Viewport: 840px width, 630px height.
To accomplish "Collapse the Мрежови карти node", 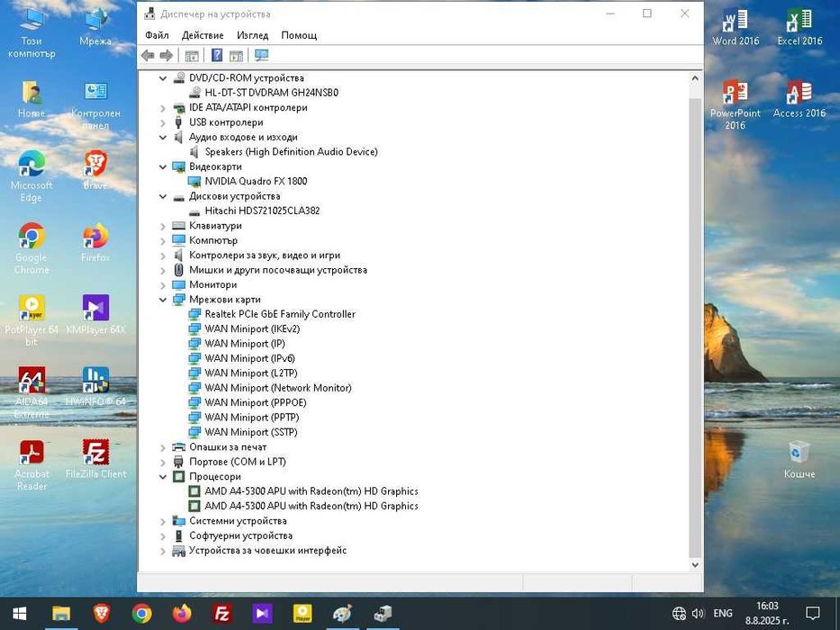I will click(163, 300).
